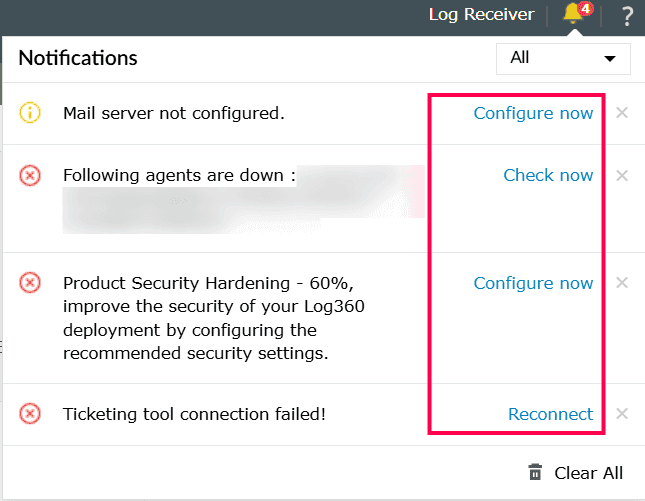Dismiss the agents down notification
The width and height of the screenshot is (645, 501).
622,176
